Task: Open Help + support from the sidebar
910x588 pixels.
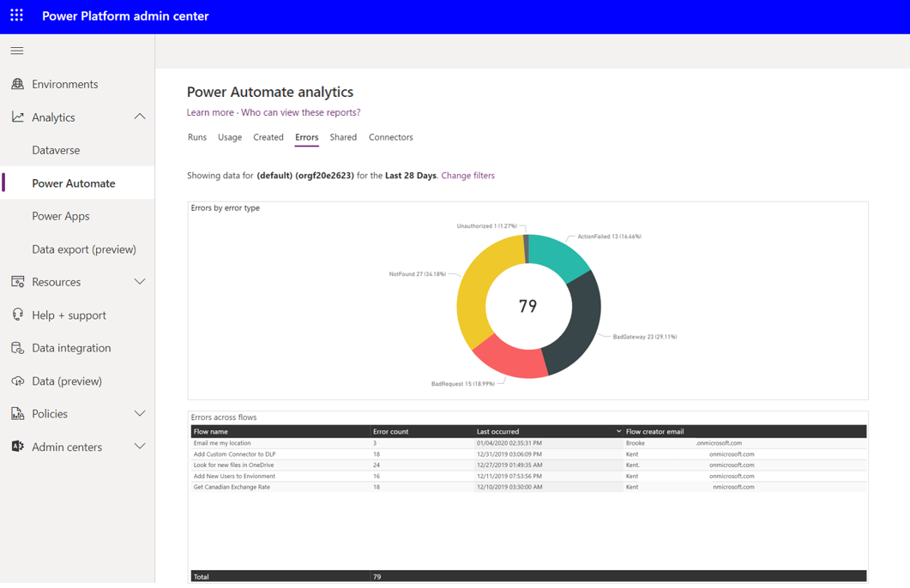Action: tap(16, 315)
